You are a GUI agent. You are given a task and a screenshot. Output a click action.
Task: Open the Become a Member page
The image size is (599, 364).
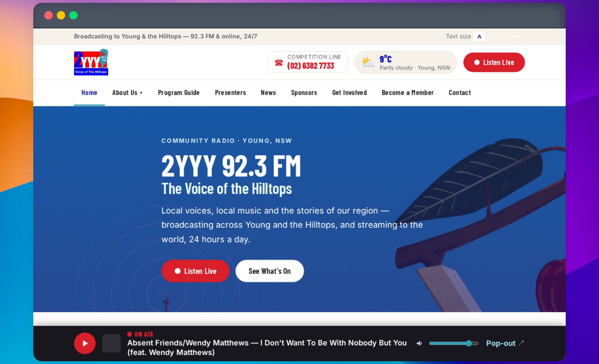(408, 93)
